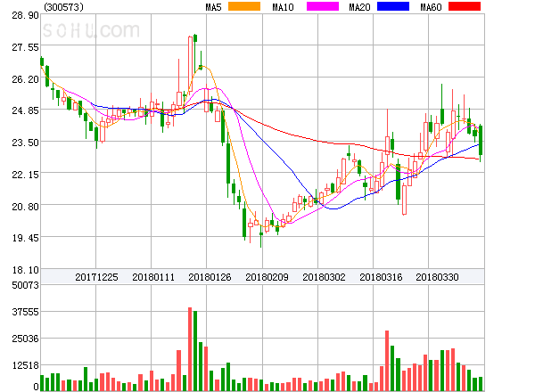The image size is (535, 392).
Task: Click the tallest red volume bar
Action: 190,349
